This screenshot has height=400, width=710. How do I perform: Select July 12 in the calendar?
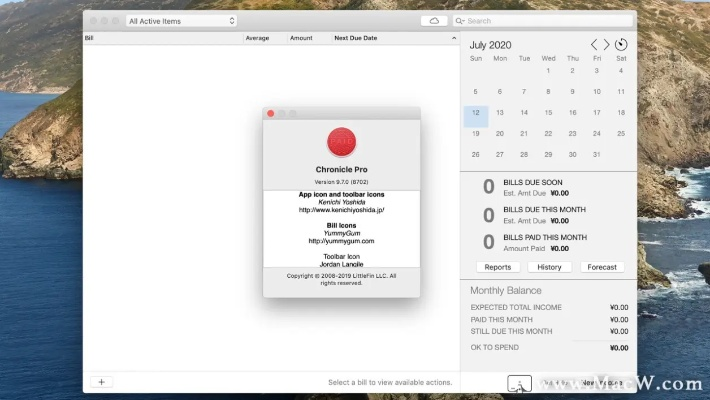coord(476,114)
